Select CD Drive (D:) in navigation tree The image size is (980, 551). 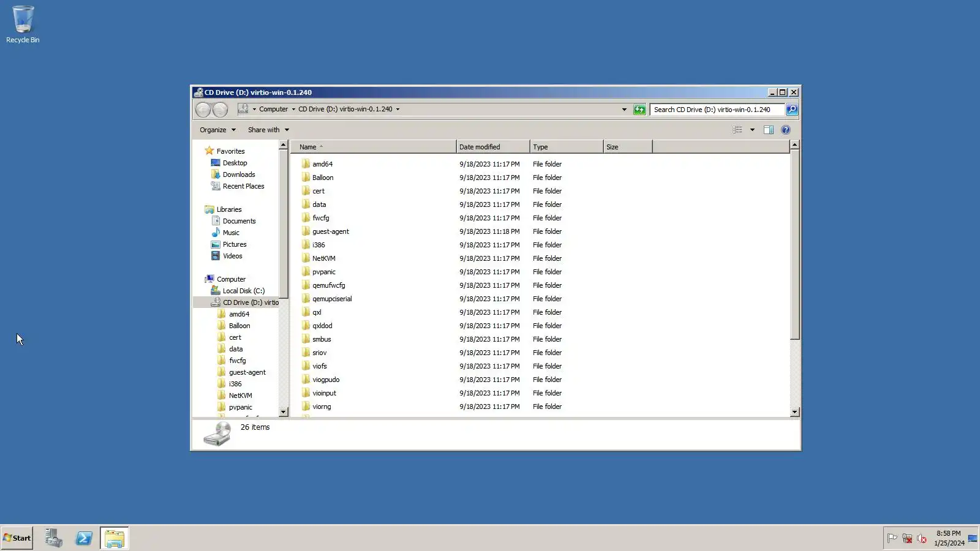251,302
